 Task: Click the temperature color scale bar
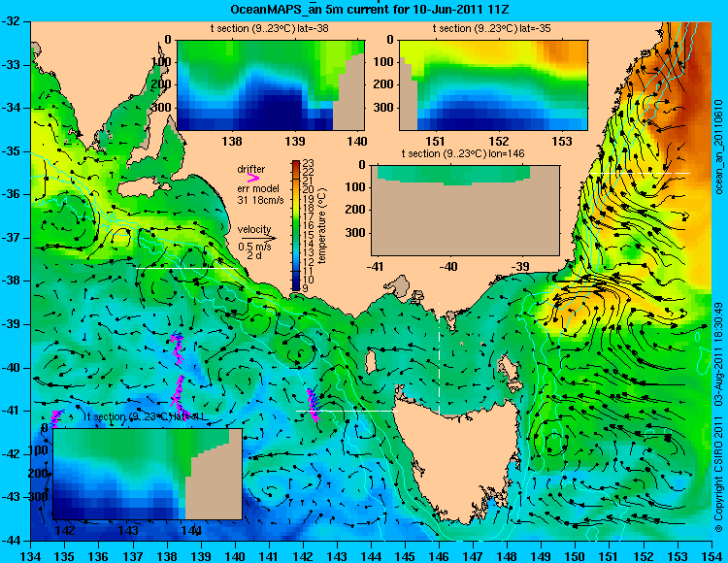click(296, 225)
